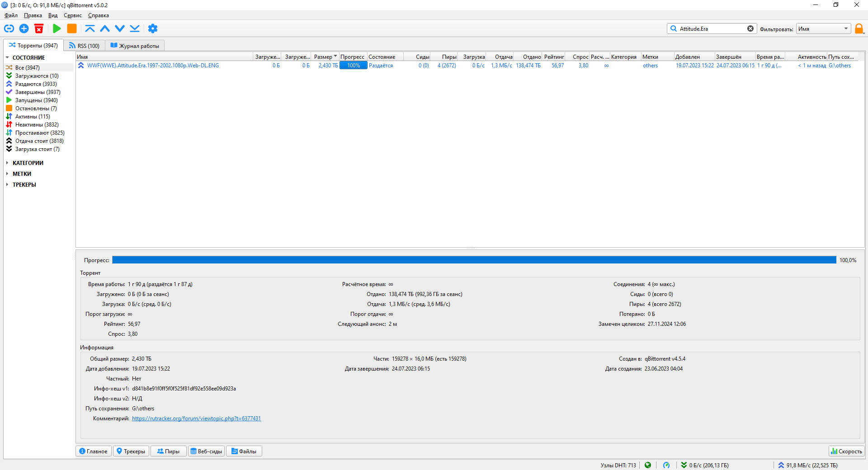Viewport: 868px width, 470px height.
Task: Add torrent link via toolbar icon
Action: coord(9,28)
